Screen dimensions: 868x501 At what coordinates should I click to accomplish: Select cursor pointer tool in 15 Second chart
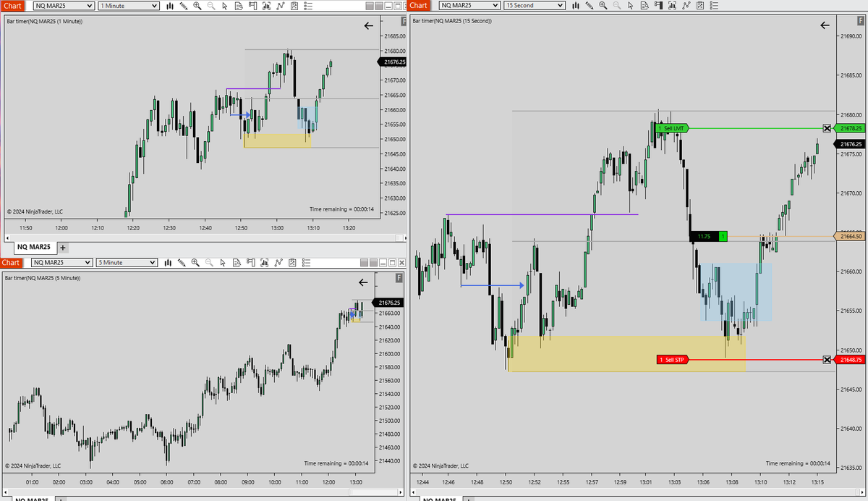tap(631, 6)
